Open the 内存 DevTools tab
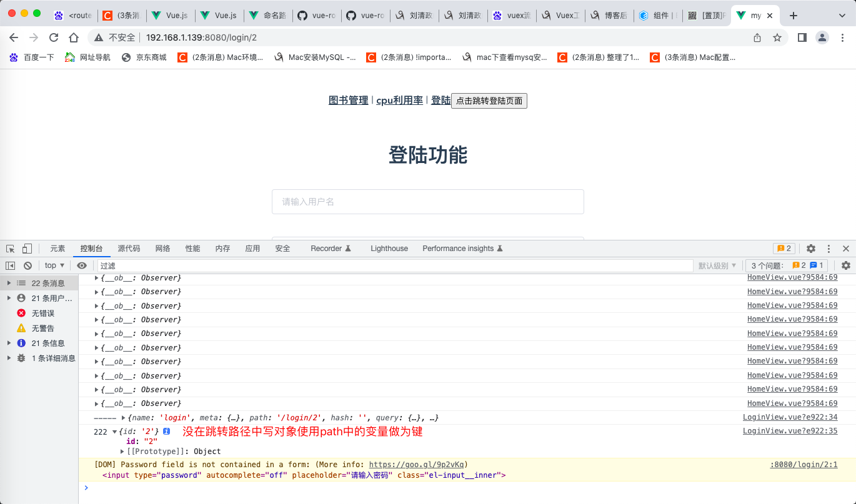This screenshot has width=856, height=504. point(222,249)
